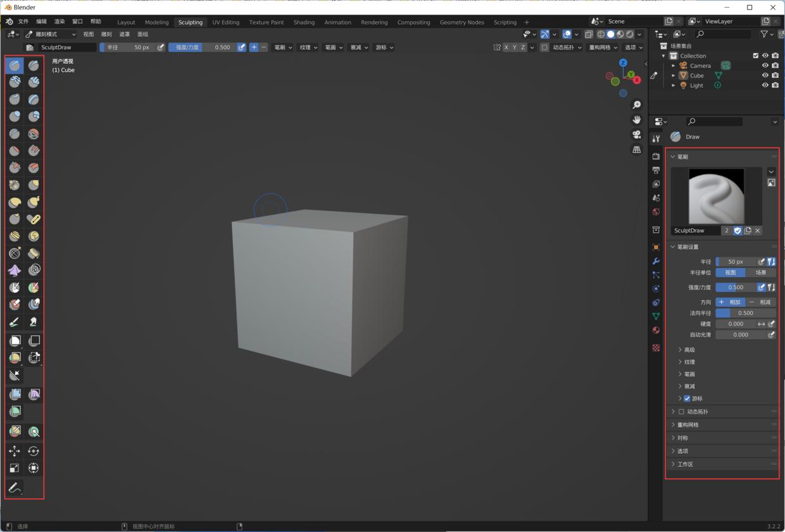The width and height of the screenshot is (785, 532).
Task: Expand the 对称 panel in the sidebar
Action: click(682, 437)
